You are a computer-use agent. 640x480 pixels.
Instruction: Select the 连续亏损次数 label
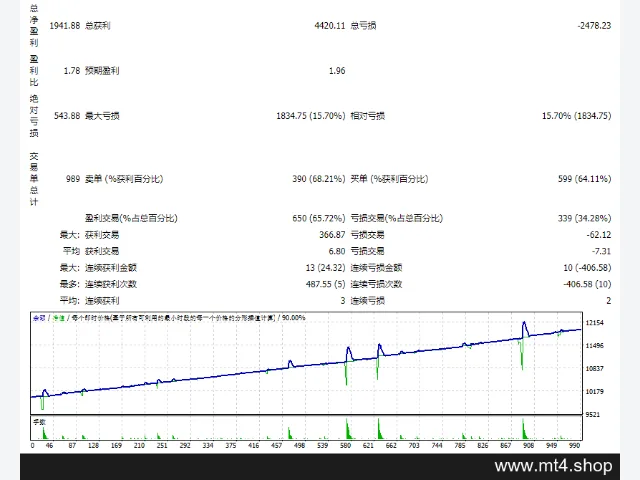[376, 284]
